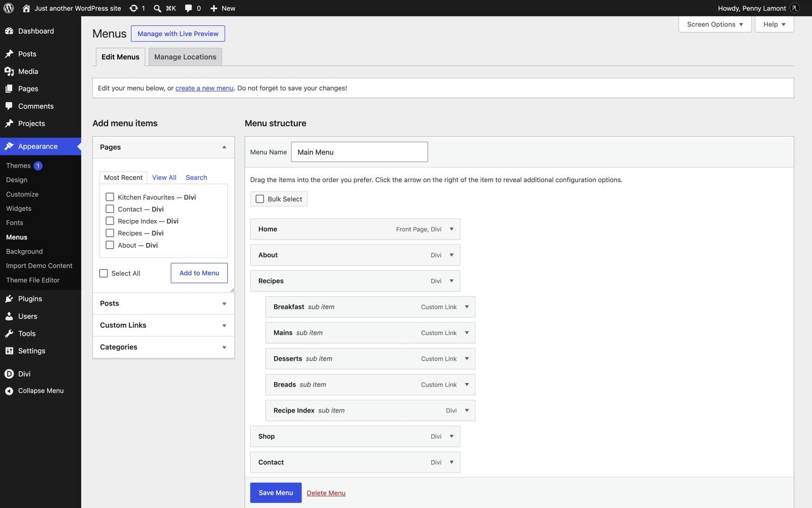Click the New plus icon
The width and height of the screenshot is (812, 508).
click(x=214, y=8)
